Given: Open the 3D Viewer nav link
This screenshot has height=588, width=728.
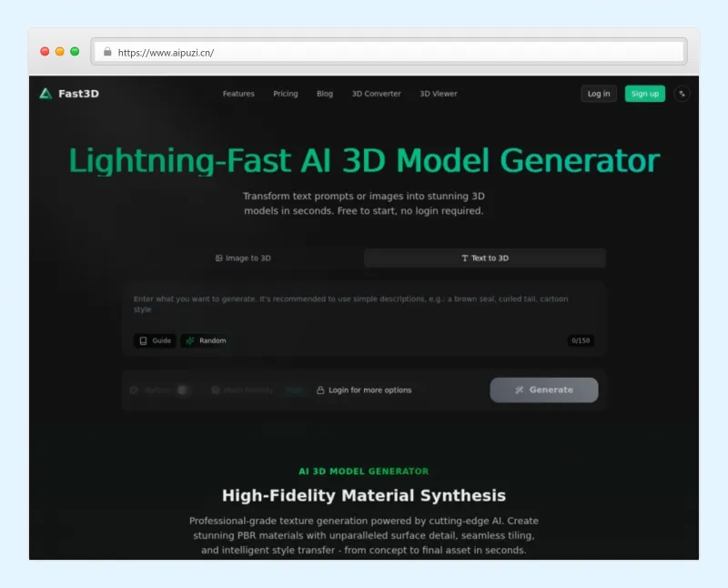Looking at the screenshot, I should point(439,94).
